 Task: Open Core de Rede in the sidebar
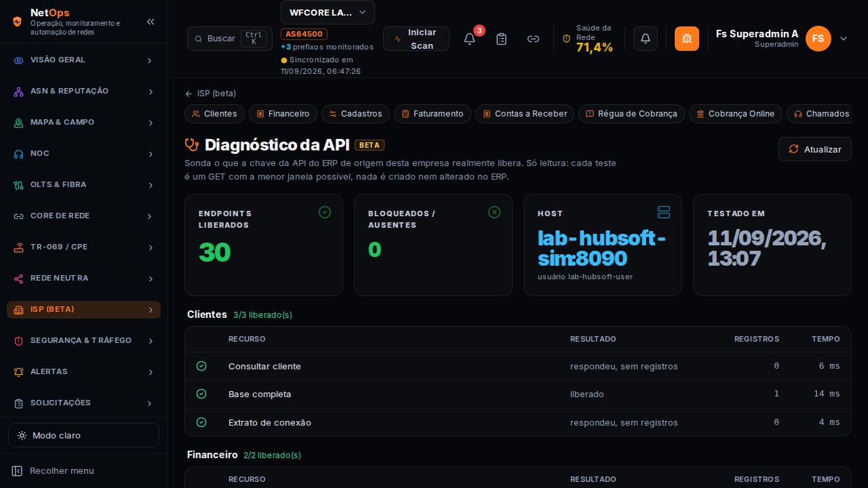tap(83, 216)
